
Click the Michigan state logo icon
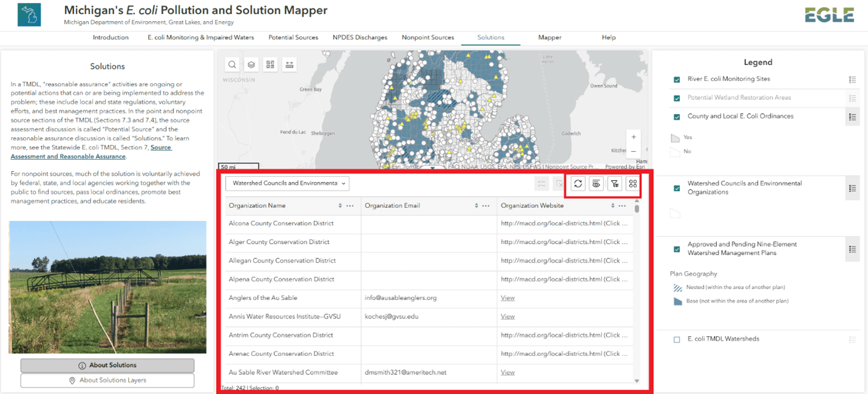point(29,15)
